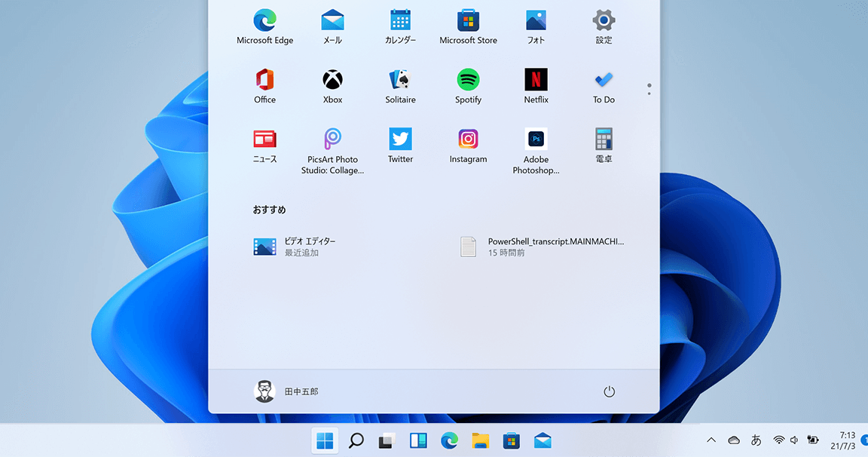Launch Instagram
This screenshot has width=868, height=457.
469,146
